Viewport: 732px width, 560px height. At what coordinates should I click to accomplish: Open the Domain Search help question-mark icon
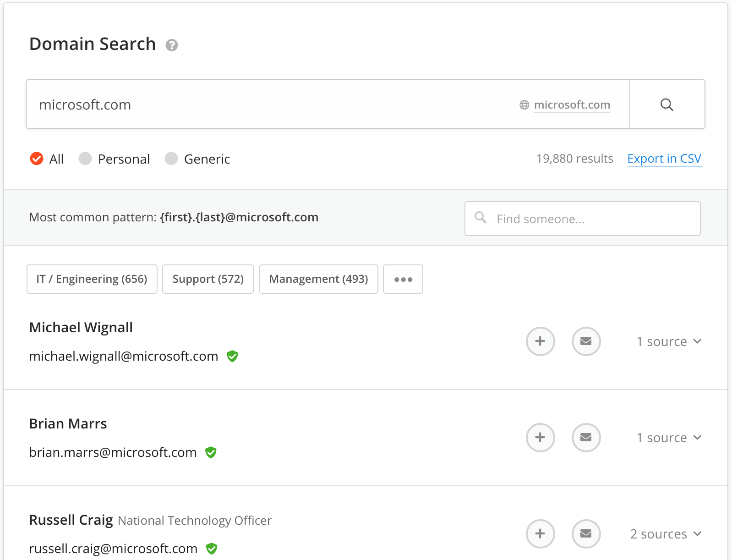pyautogui.click(x=172, y=45)
